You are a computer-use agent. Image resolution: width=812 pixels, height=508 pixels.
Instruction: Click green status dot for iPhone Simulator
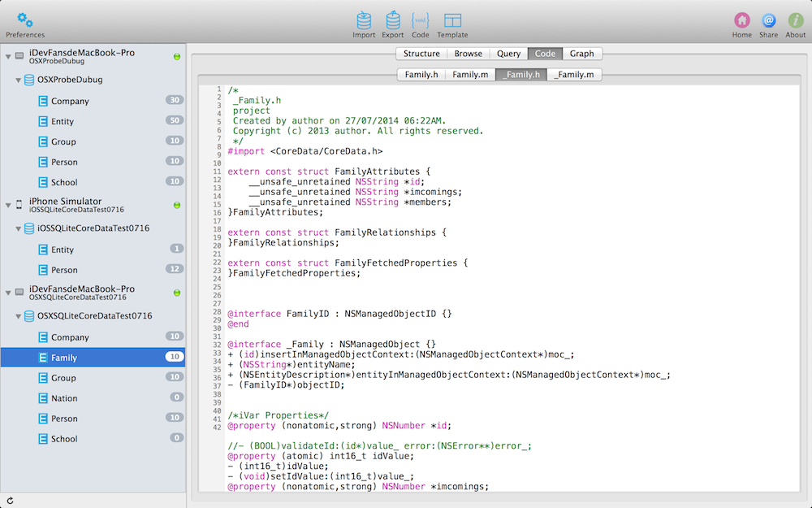pyautogui.click(x=177, y=206)
